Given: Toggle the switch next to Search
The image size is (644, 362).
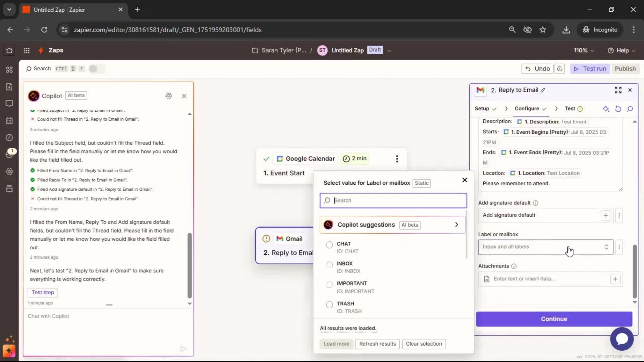Looking at the screenshot, I should coord(96,69).
